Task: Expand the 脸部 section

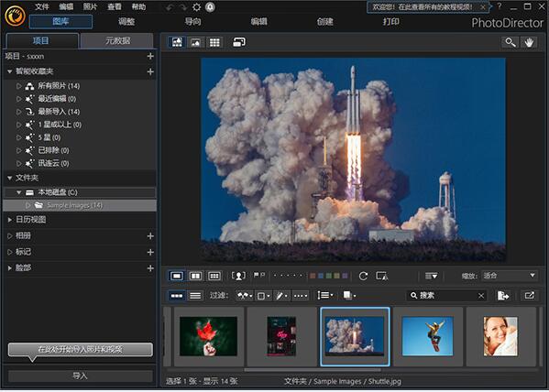Action: [x=10, y=267]
